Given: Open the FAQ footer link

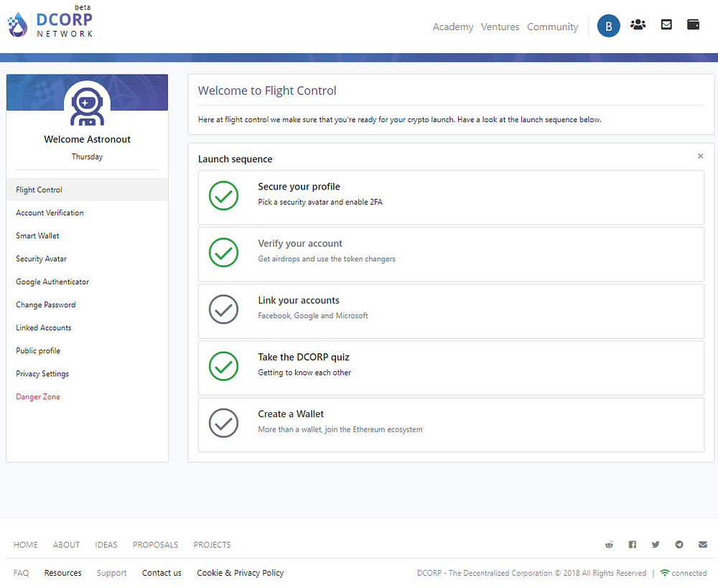Looking at the screenshot, I should [x=21, y=573].
